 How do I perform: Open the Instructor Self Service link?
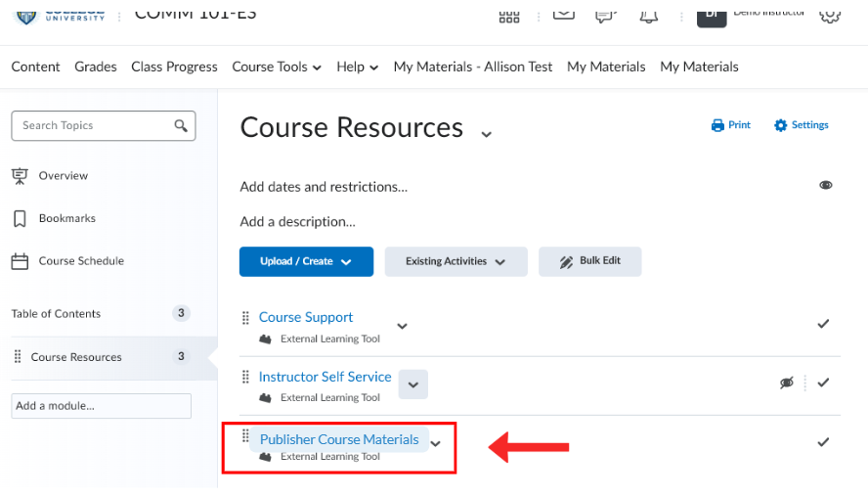coord(325,377)
